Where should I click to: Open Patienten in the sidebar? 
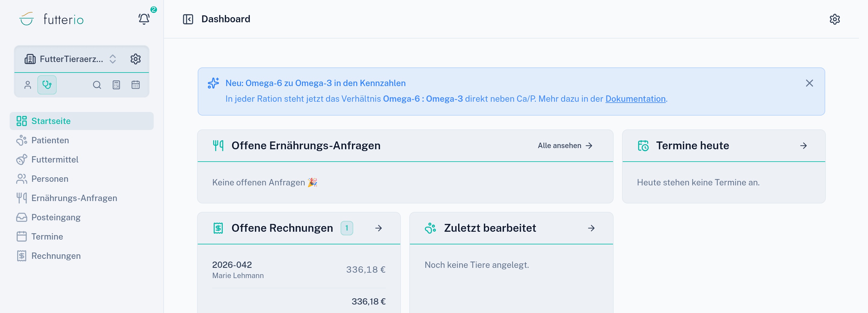click(82, 140)
